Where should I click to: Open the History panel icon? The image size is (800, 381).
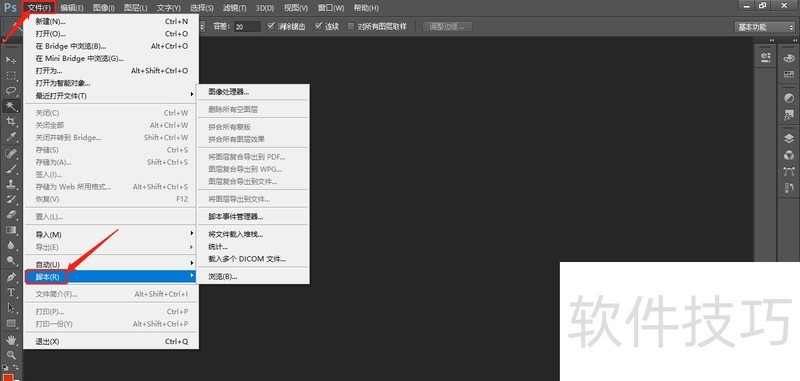tap(789, 188)
